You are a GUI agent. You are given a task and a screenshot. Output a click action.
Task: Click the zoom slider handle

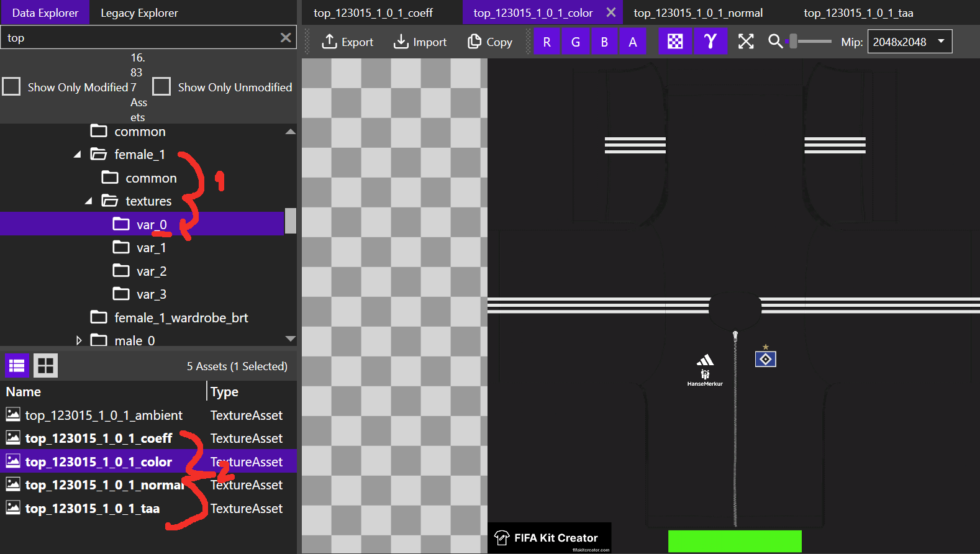[793, 42]
